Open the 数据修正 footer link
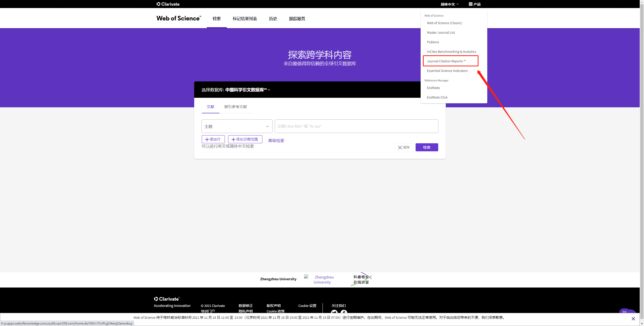Image resolution: width=644 pixels, height=326 pixels. (x=246, y=306)
